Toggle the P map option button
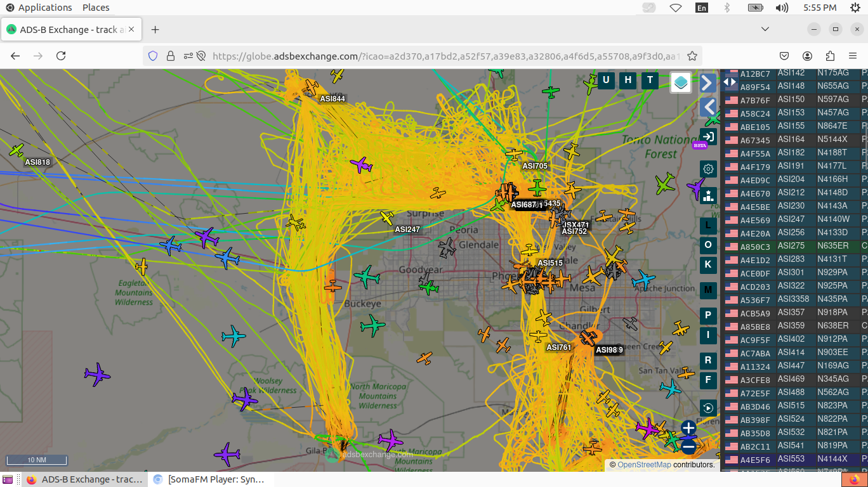Image resolution: width=868 pixels, height=487 pixels. (708, 315)
